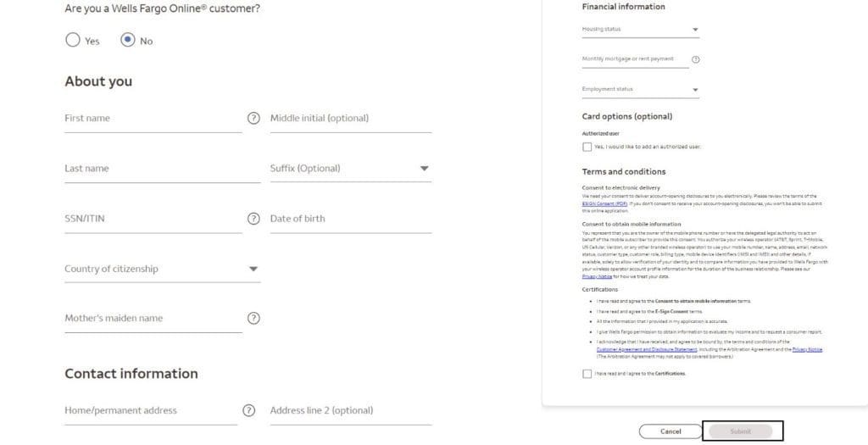Tick the agree to Certifications checkbox

click(x=587, y=374)
